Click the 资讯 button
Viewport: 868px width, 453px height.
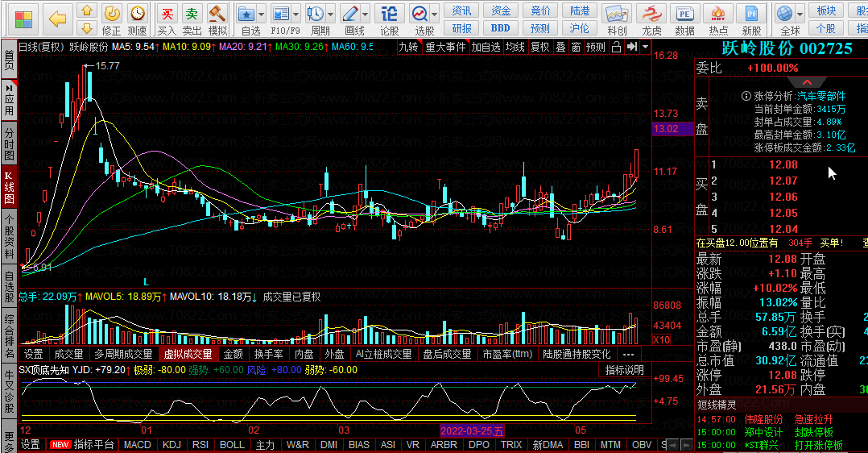pos(461,10)
